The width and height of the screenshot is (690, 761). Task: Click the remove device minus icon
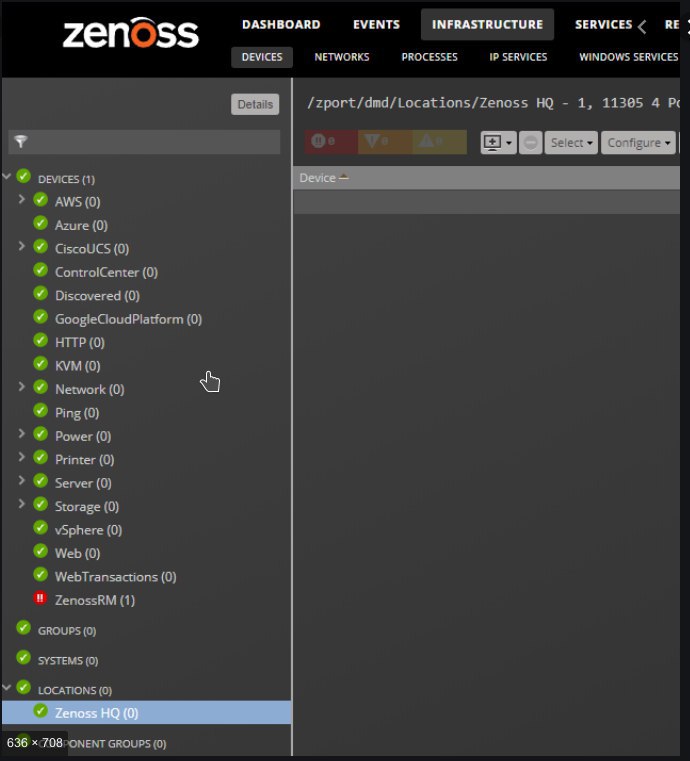(530, 143)
